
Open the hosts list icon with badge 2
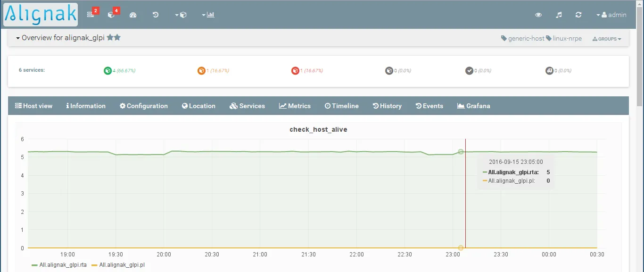point(91,15)
